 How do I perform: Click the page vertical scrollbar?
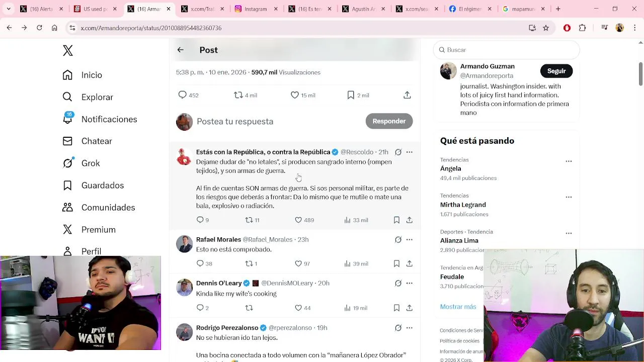click(640, 74)
